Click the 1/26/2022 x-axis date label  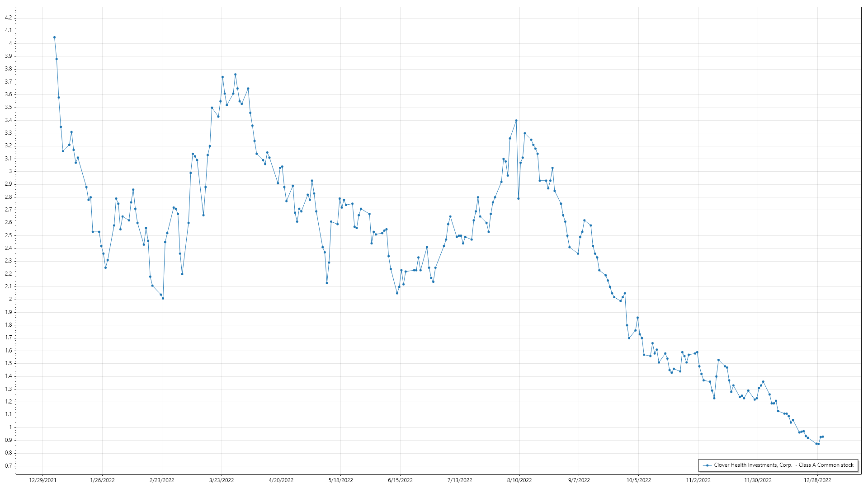click(102, 480)
